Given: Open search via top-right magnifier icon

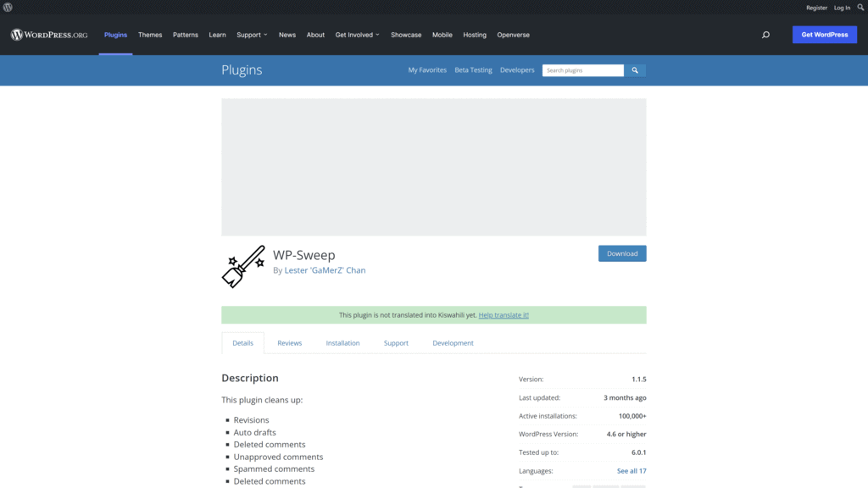Looking at the screenshot, I should (x=861, y=7).
